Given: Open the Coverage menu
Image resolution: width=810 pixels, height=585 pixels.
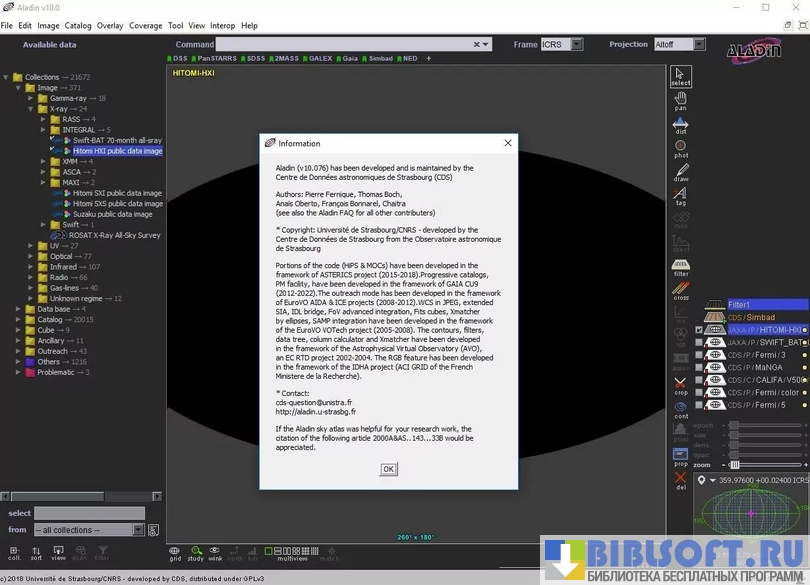Looking at the screenshot, I should (145, 26).
